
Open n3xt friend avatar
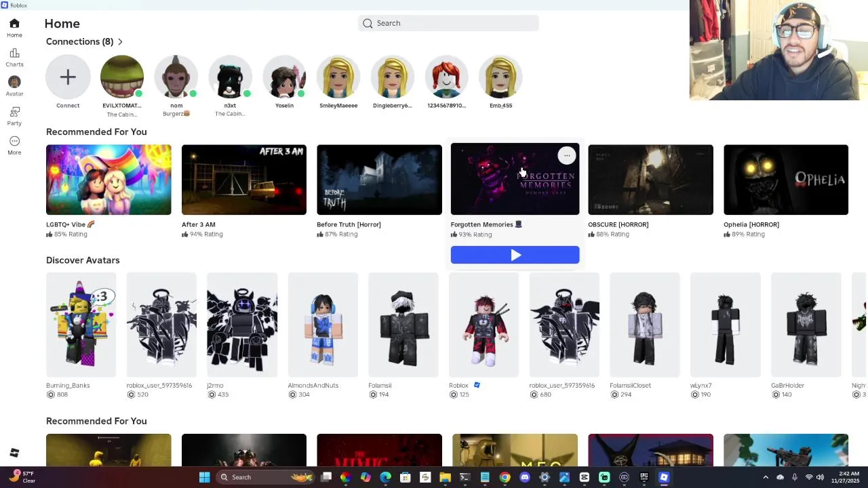click(x=230, y=77)
